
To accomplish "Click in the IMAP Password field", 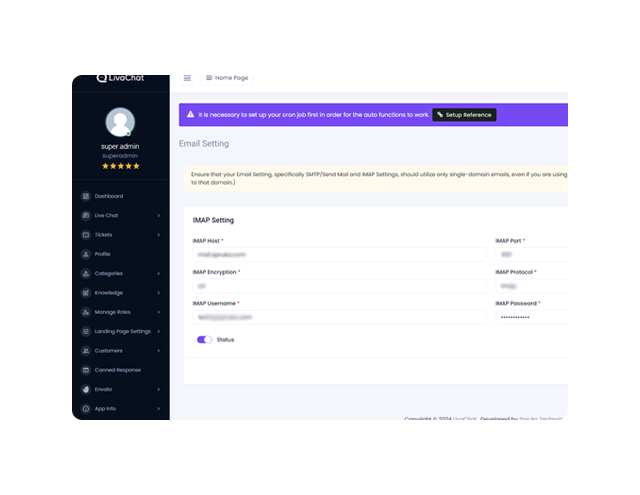I will 531,317.
